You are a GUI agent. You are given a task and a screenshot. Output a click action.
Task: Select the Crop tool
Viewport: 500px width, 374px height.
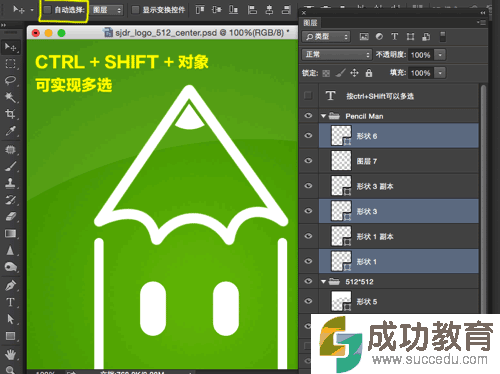[10, 114]
